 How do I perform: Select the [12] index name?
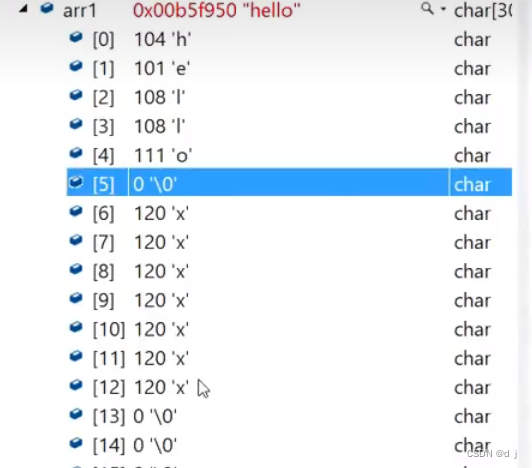pyautogui.click(x=109, y=388)
